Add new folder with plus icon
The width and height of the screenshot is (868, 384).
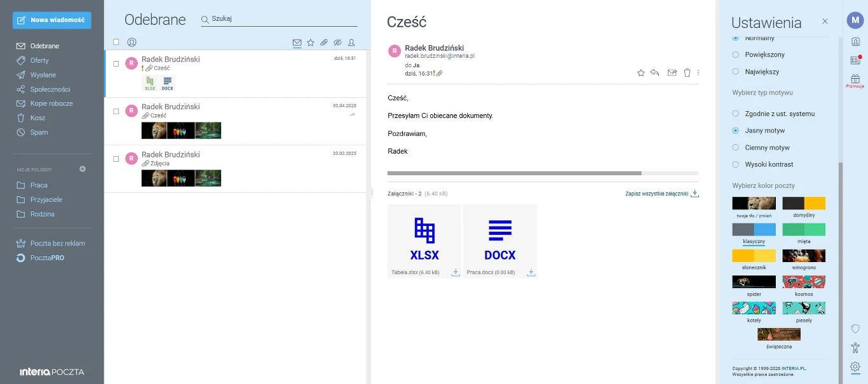(x=83, y=169)
